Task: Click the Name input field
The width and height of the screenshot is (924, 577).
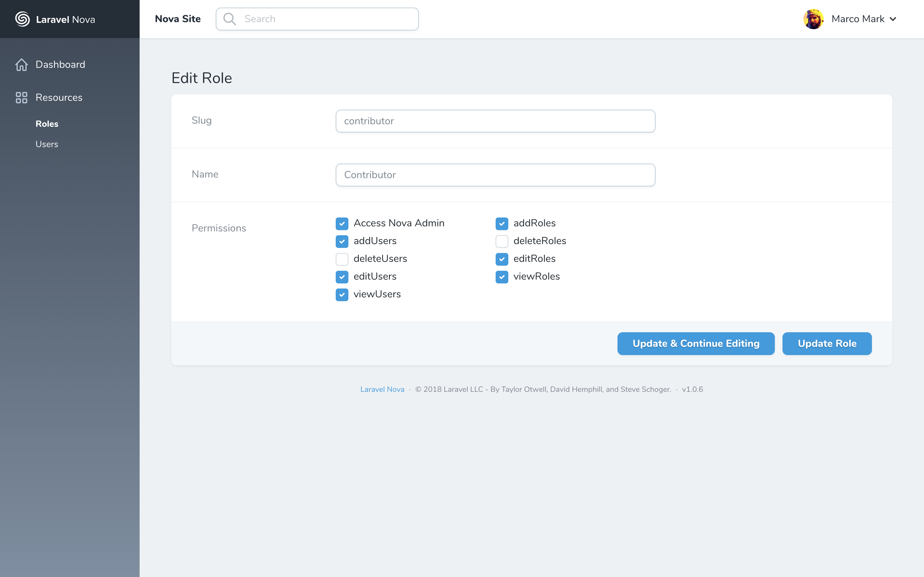Action: click(495, 174)
